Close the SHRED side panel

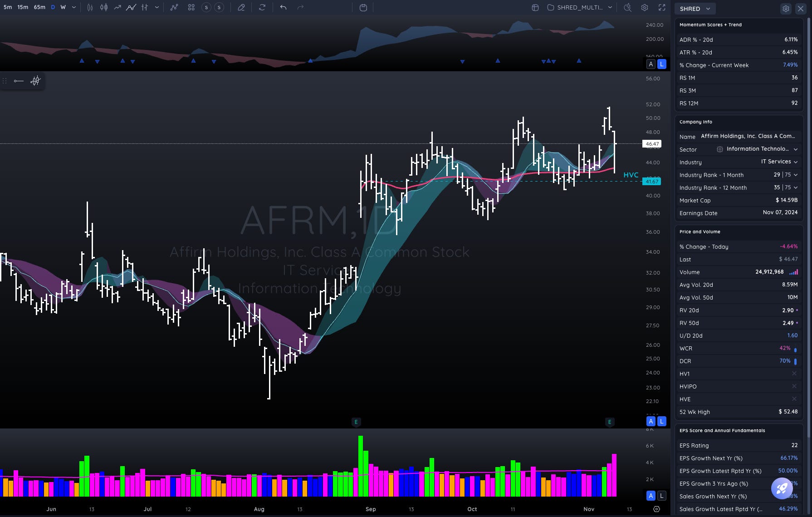click(801, 9)
